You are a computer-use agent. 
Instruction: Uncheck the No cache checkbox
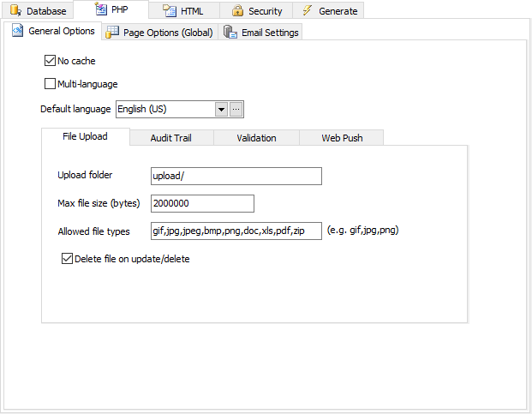(x=50, y=61)
